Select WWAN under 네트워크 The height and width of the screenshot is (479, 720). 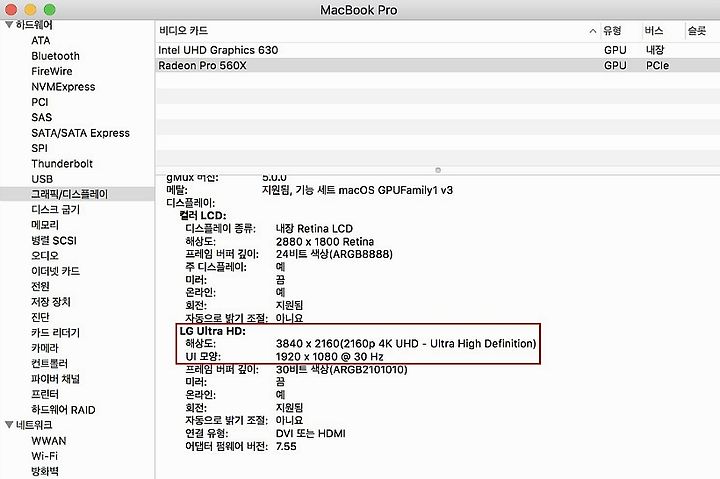[49, 441]
